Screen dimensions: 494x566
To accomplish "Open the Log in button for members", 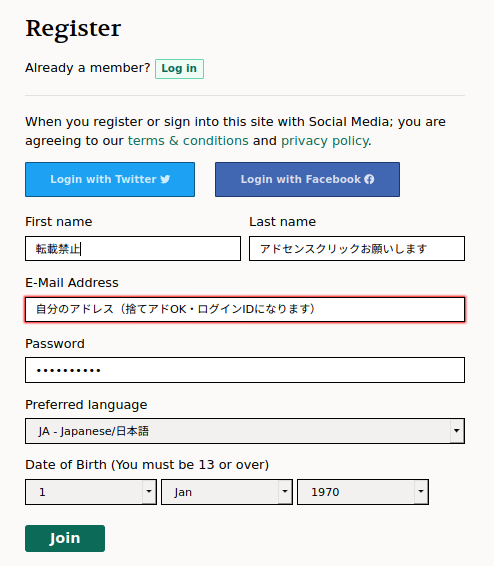I will coord(179,69).
